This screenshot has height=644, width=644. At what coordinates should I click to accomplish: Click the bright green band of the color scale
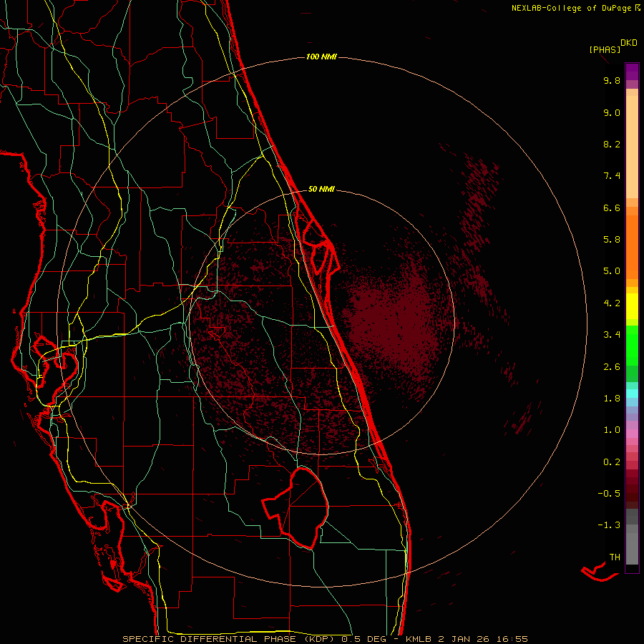(632, 346)
